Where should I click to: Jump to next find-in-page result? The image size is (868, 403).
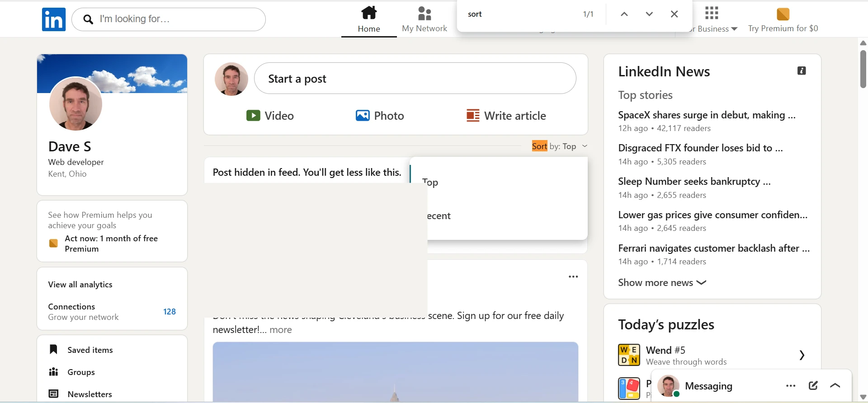click(x=649, y=14)
